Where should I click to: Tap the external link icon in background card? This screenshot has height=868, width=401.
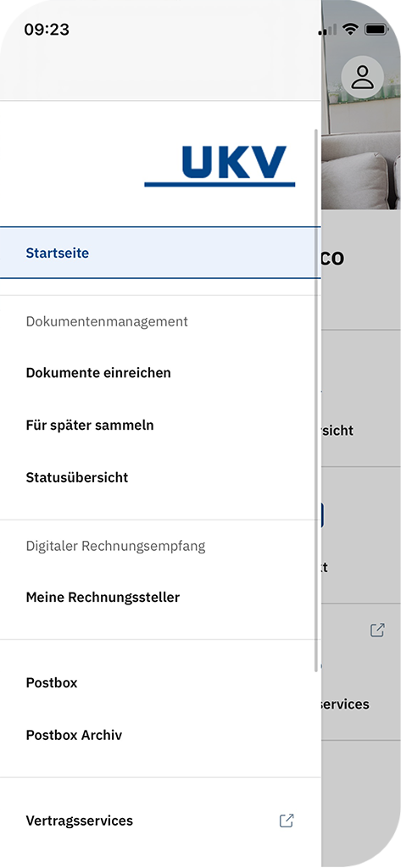point(377,630)
